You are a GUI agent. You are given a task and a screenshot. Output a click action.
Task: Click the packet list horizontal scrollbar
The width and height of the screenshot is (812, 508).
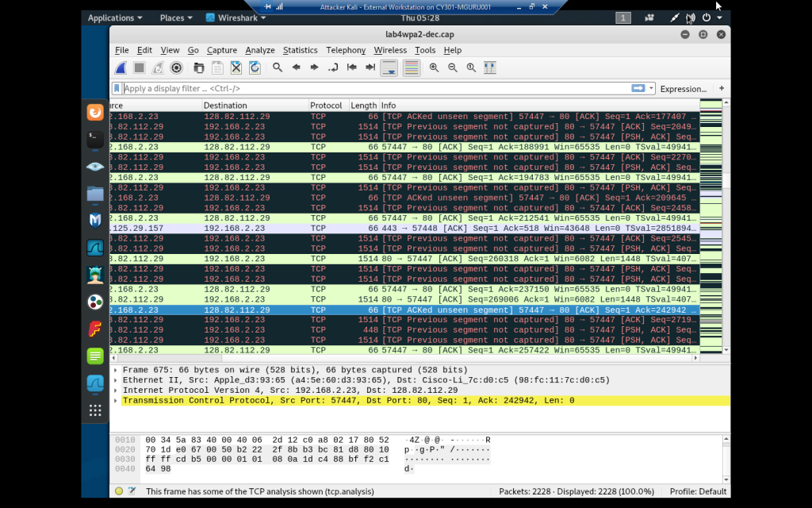[404, 358]
